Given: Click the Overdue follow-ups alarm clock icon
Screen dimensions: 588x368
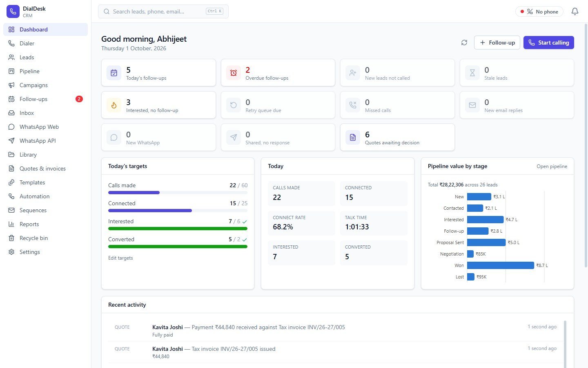Looking at the screenshot, I should pos(234,73).
